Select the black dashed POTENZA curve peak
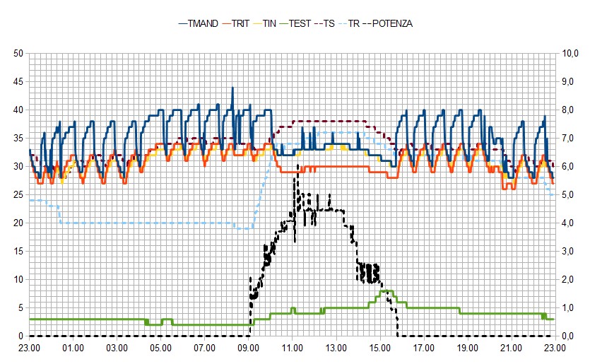Screen dimensions: 590x364 coord(298,167)
